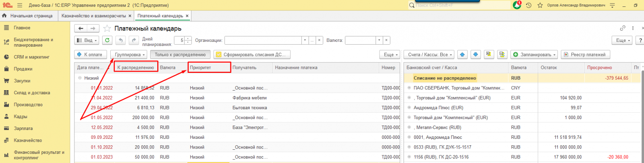Screen dimensions: 644x163
Task: Open the form's three-dot options menu
Action: (633, 28)
